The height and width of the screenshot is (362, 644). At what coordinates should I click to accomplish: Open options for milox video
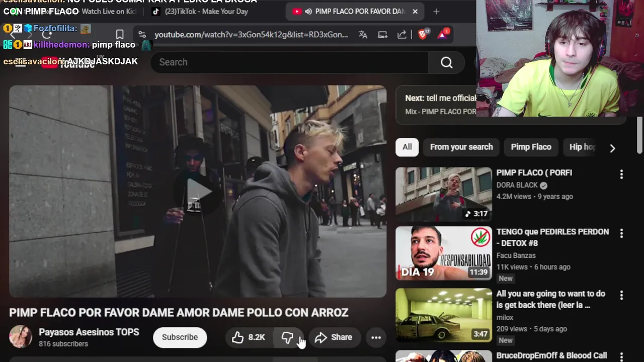621,295
